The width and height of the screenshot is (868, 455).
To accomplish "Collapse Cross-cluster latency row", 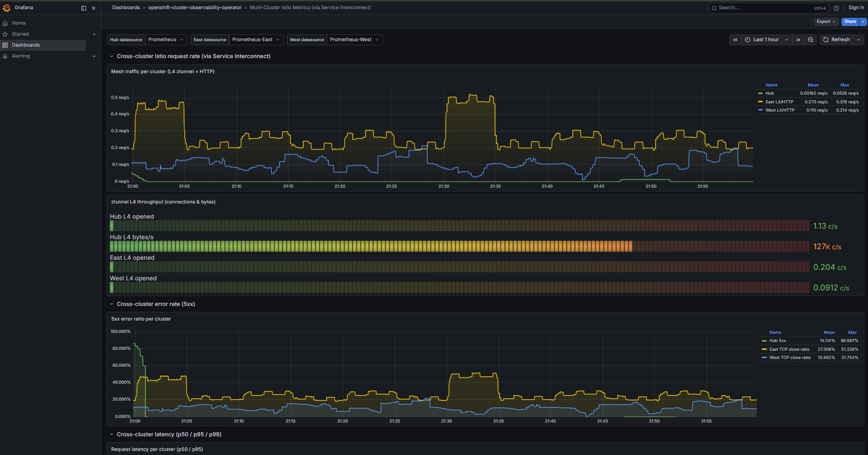I will 169,434.
